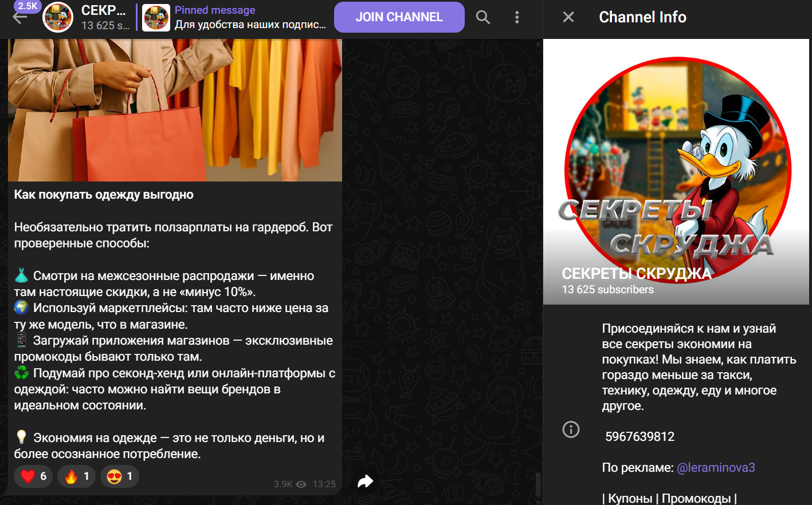Click the info icon in Channel Info

(571, 429)
